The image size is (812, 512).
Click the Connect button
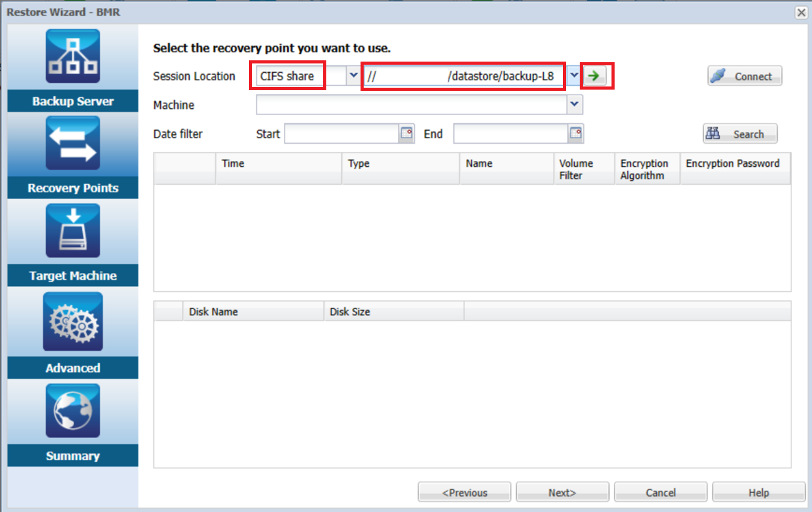(x=745, y=77)
